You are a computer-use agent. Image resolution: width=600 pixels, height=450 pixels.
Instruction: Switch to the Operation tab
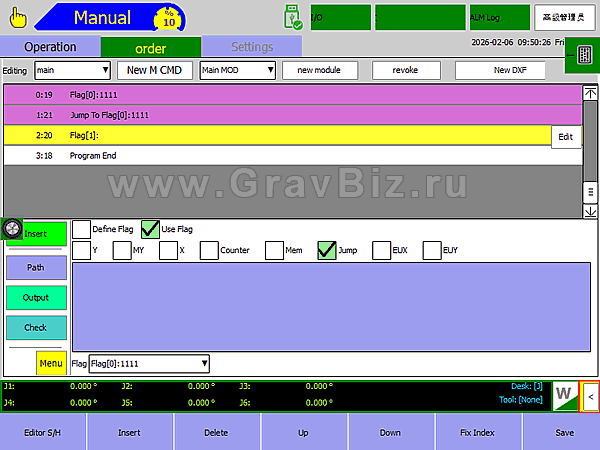[50, 47]
